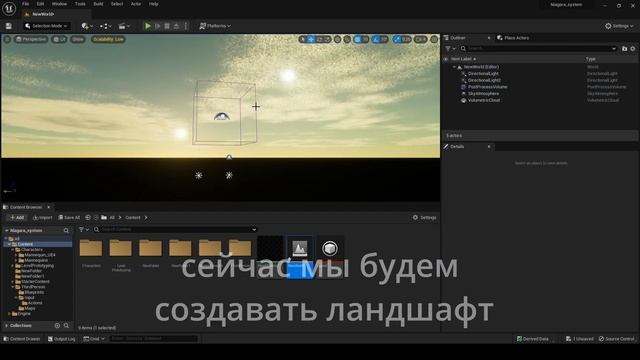Open the File menu
The image size is (640, 360).
25,4
